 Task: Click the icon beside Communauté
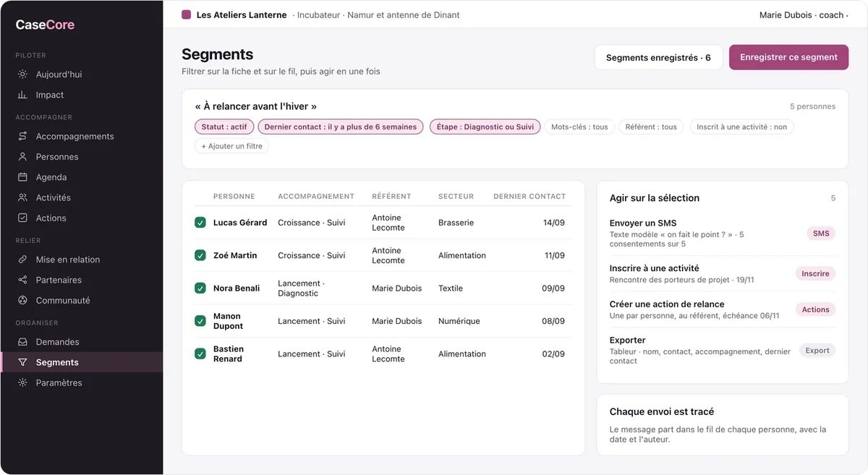tap(22, 300)
